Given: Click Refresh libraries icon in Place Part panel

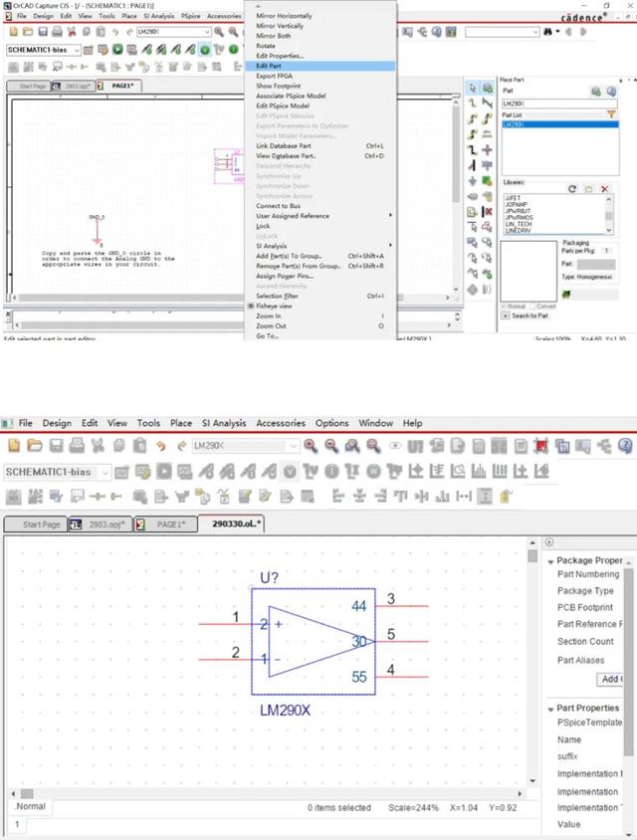Looking at the screenshot, I should 572,188.
